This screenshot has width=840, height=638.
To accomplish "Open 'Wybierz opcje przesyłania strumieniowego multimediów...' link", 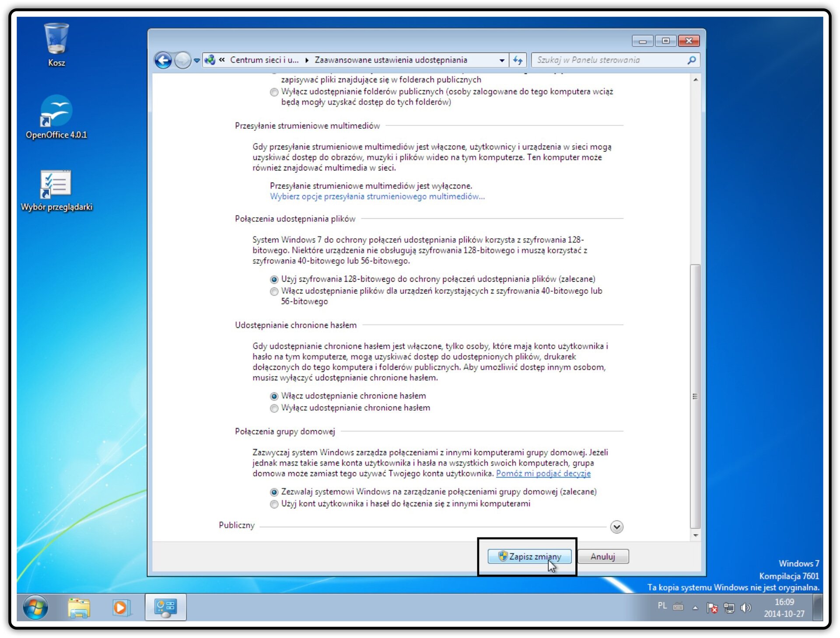I will click(x=377, y=197).
